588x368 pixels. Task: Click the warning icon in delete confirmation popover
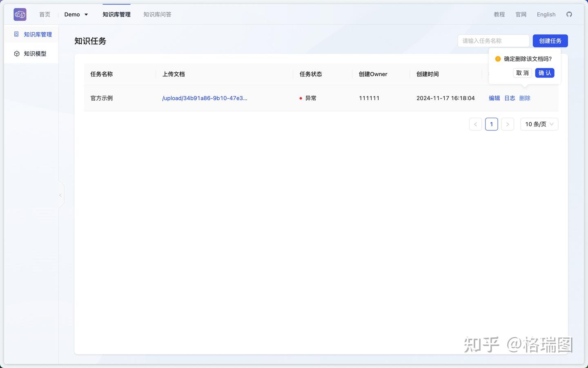click(x=498, y=59)
